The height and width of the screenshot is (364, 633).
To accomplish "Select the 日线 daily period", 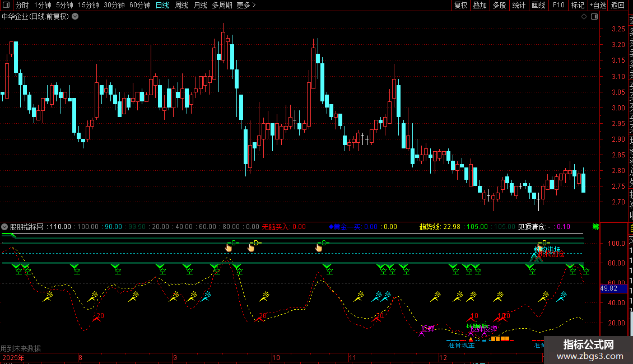I will point(162,5).
